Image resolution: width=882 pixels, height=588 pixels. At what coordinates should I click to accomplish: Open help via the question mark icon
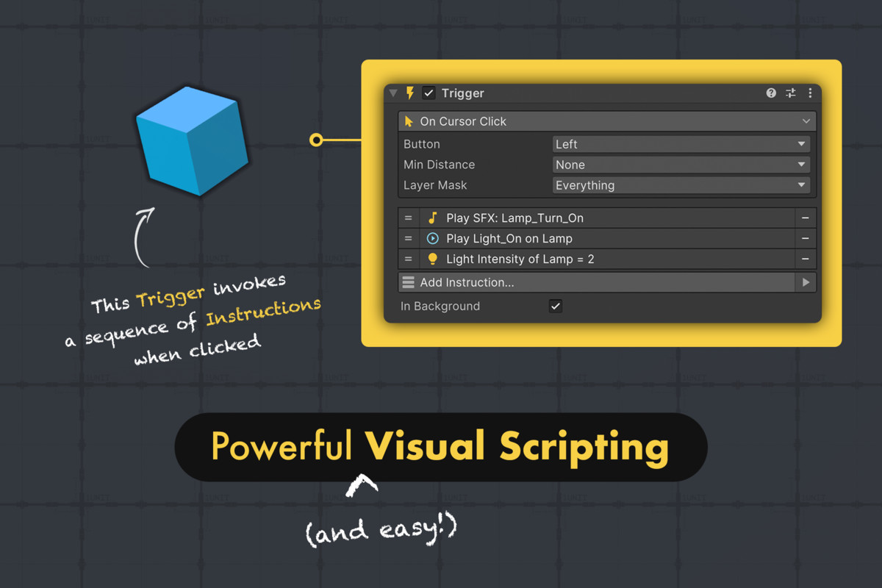point(770,93)
